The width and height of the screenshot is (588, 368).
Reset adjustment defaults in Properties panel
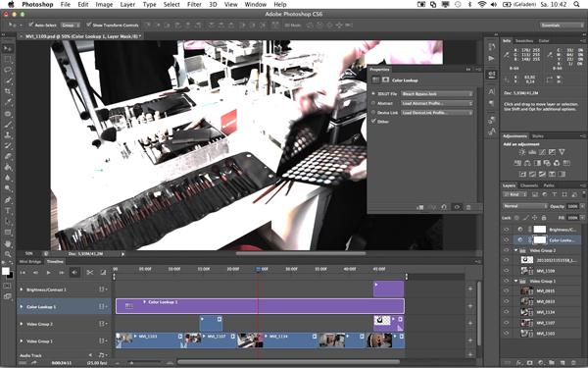pos(444,207)
